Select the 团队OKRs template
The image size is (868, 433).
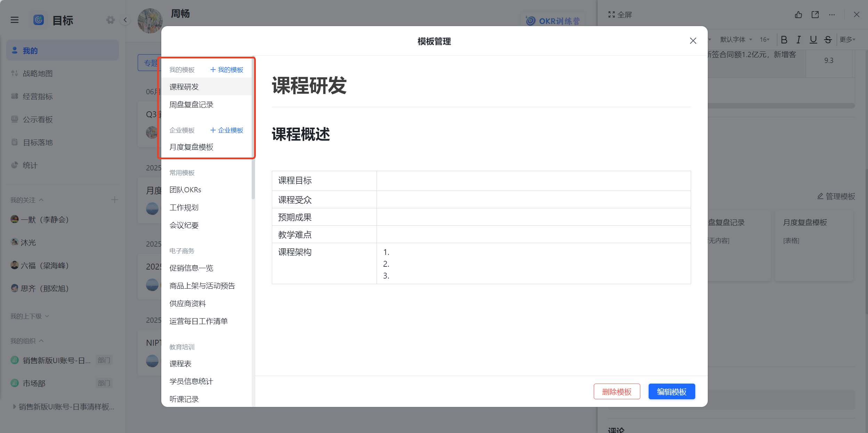(x=207, y=190)
